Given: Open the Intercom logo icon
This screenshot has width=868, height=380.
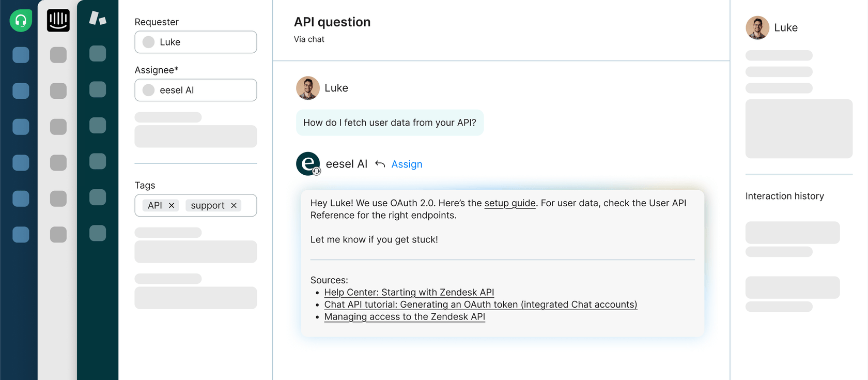Looking at the screenshot, I should [x=58, y=21].
